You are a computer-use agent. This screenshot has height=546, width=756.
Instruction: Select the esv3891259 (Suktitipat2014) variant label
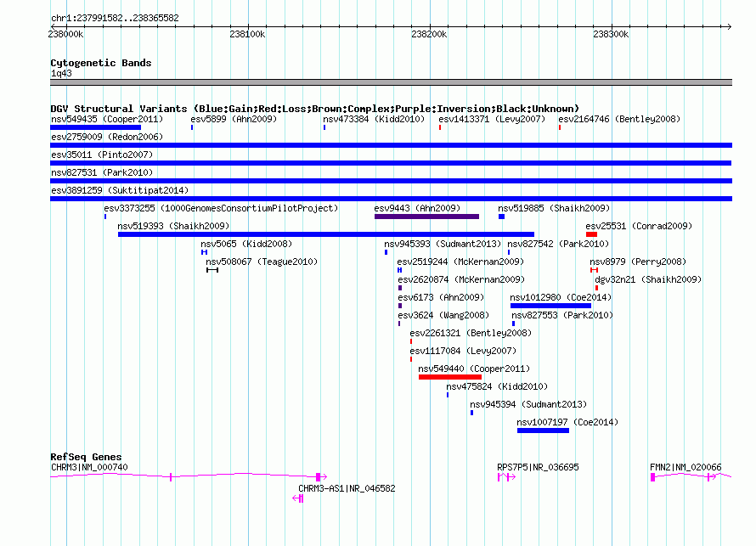point(120,190)
